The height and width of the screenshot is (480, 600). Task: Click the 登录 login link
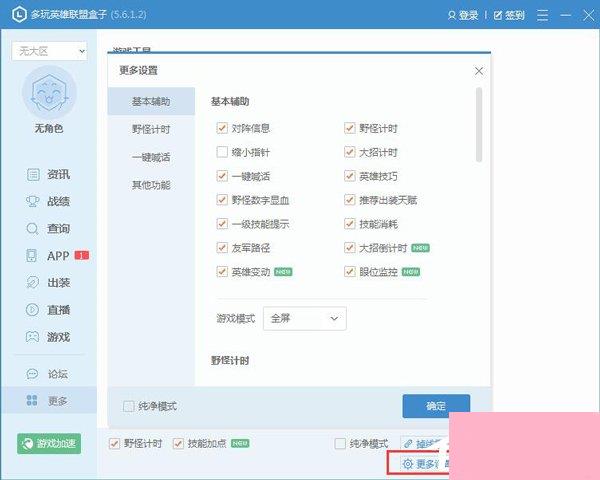(x=463, y=15)
